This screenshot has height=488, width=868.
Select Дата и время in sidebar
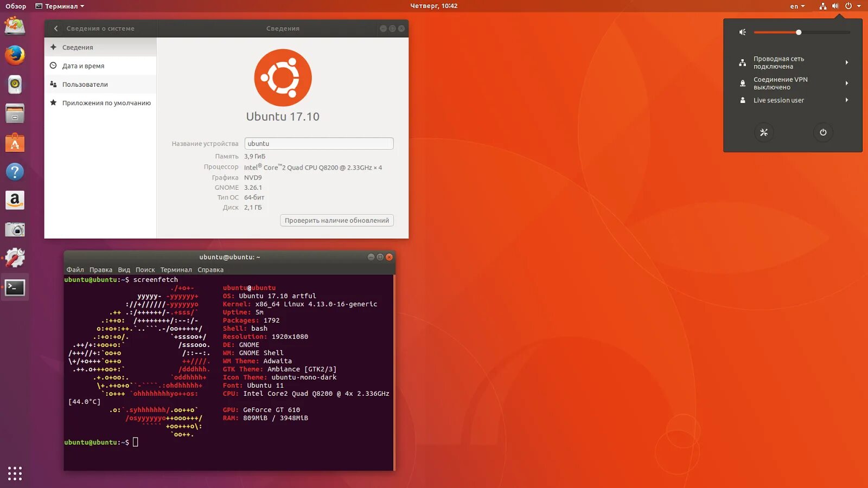(x=100, y=66)
